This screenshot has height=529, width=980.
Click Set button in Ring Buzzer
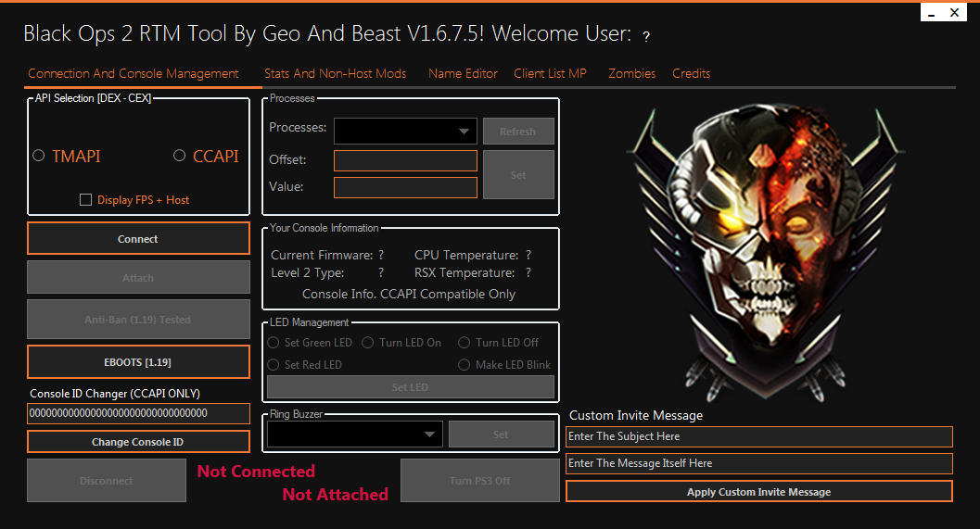[x=502, y=435]
